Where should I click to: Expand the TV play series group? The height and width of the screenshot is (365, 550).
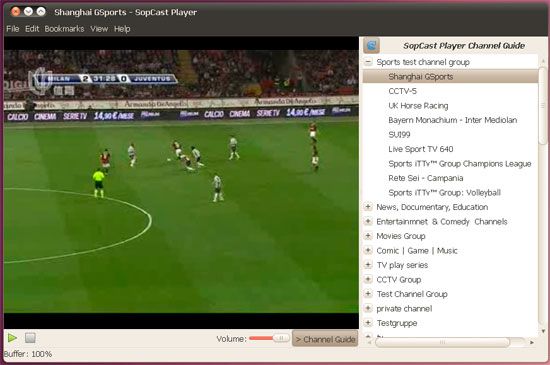click(368, 265)
